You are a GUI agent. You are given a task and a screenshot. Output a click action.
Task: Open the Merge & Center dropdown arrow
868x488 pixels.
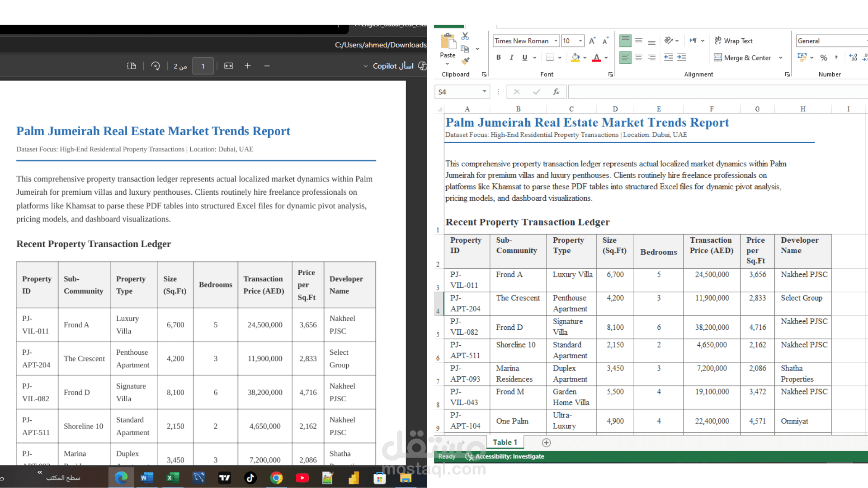click(x=780, y=57)
